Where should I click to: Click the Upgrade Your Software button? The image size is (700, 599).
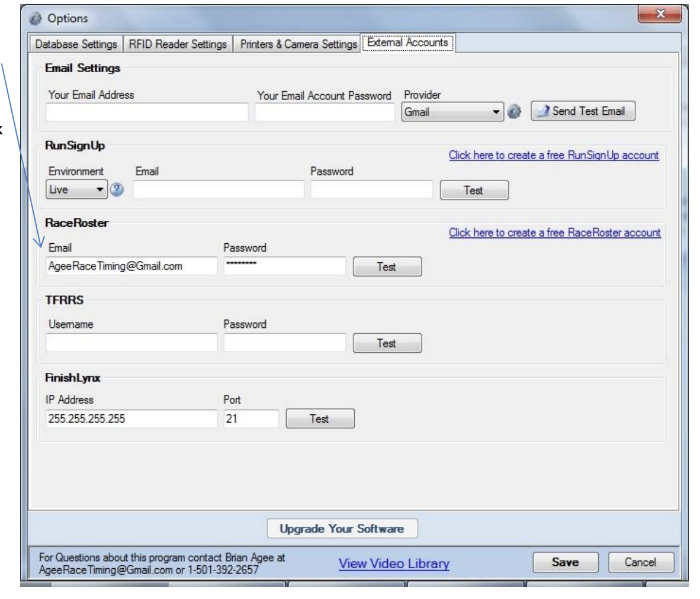click(342, 529)
